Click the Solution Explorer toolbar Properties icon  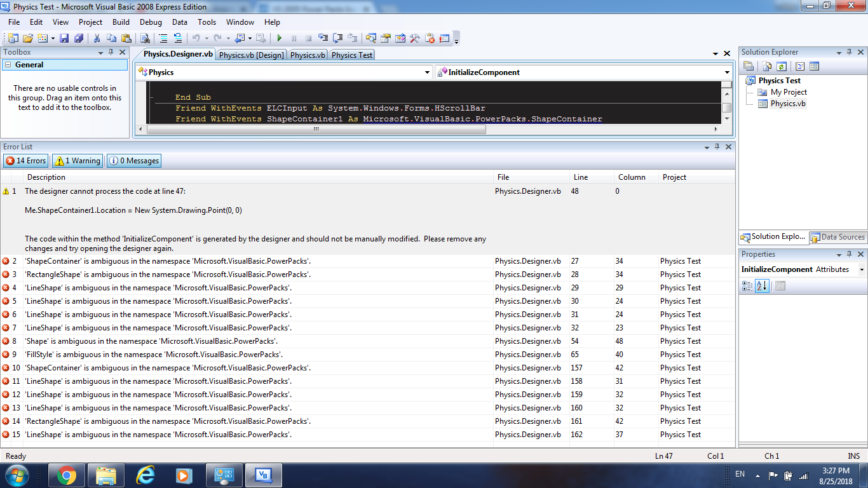click(749, 66)
